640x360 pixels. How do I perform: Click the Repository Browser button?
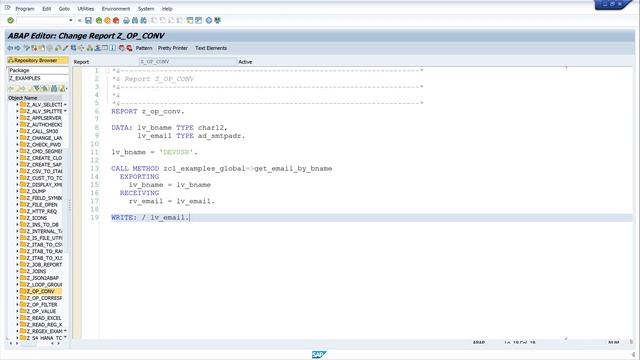click(x=37, y=60)
